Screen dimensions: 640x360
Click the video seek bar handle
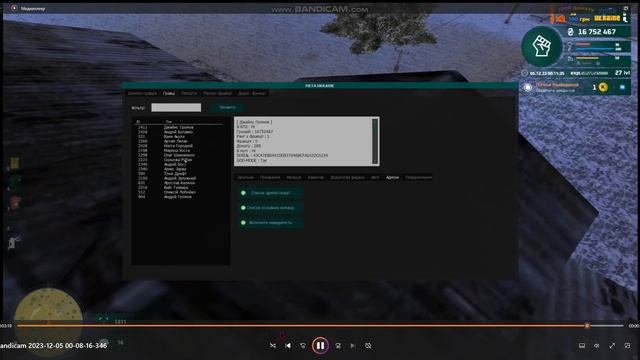[587, 326]
